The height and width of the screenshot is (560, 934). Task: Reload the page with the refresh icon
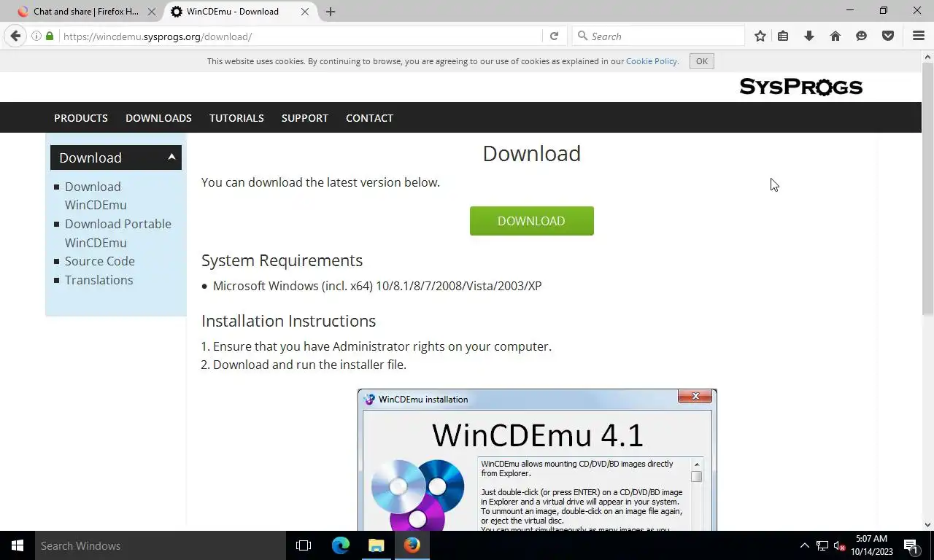pyautogui.click(x=554, y=36)
